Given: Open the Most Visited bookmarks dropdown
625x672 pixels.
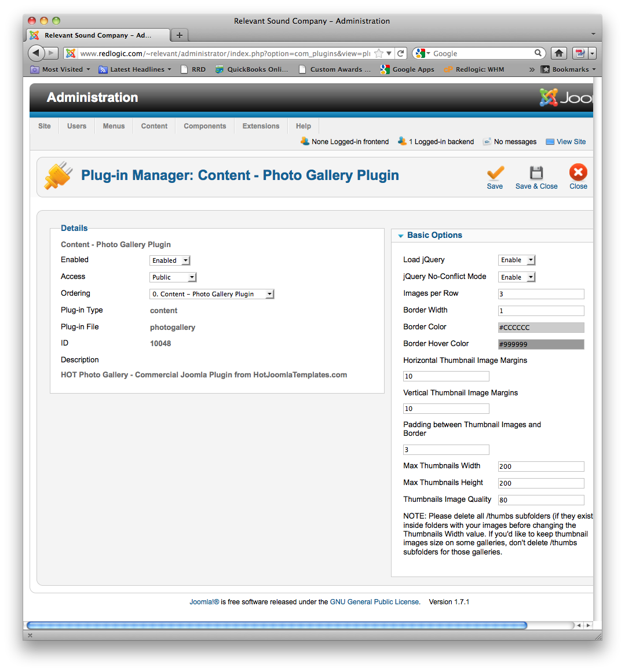Looking at the screenshot, I should [x=60, y=69].
